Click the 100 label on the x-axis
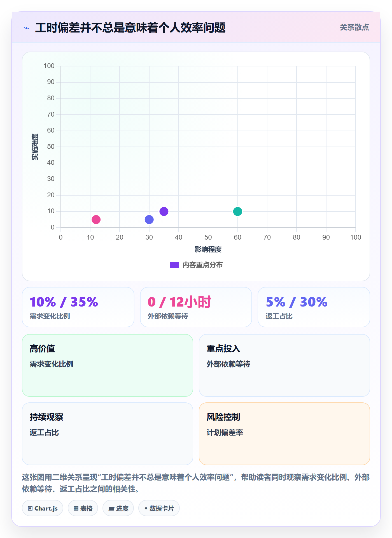Screen dimensions: 392x538 [x=356, y=237]
